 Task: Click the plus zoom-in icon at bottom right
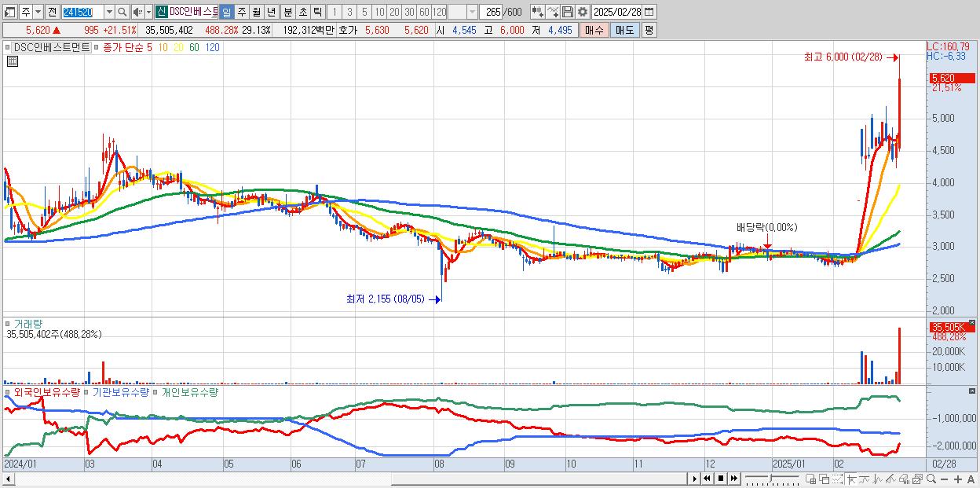(958, 479)
